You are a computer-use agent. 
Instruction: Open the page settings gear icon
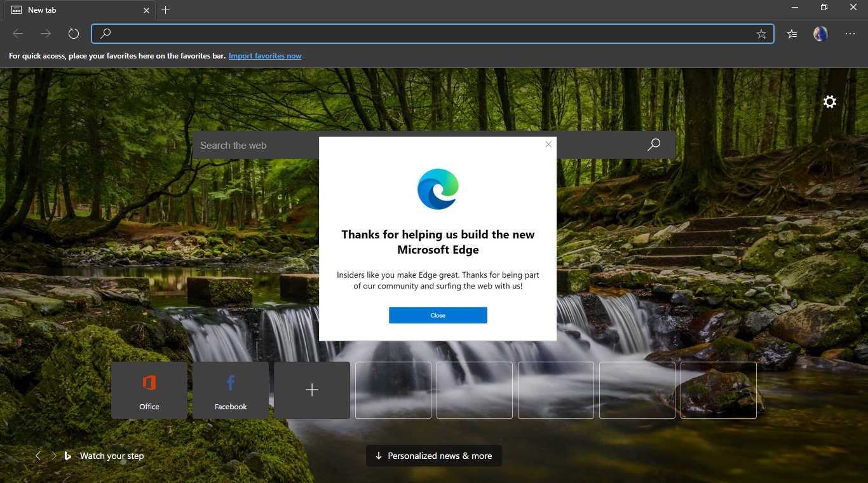point(830,102)
